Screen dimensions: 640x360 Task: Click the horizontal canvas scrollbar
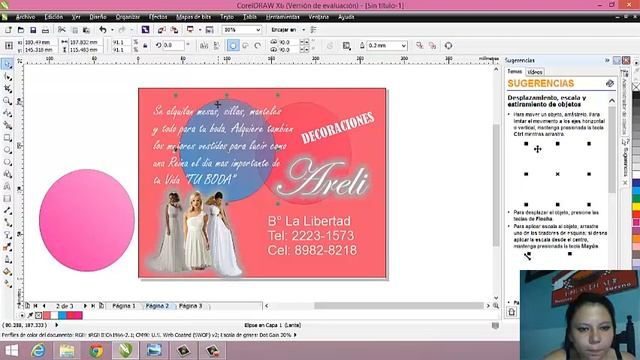point(398,306)
